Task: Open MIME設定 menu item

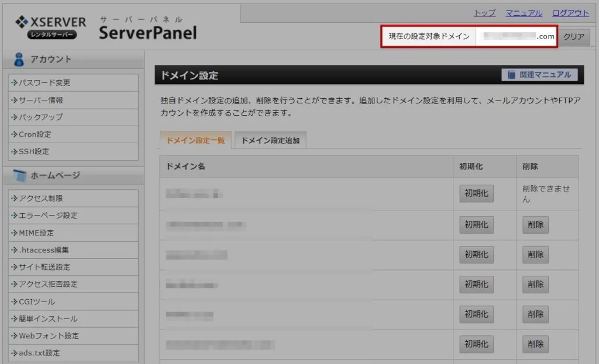Action: coord(73,233)
